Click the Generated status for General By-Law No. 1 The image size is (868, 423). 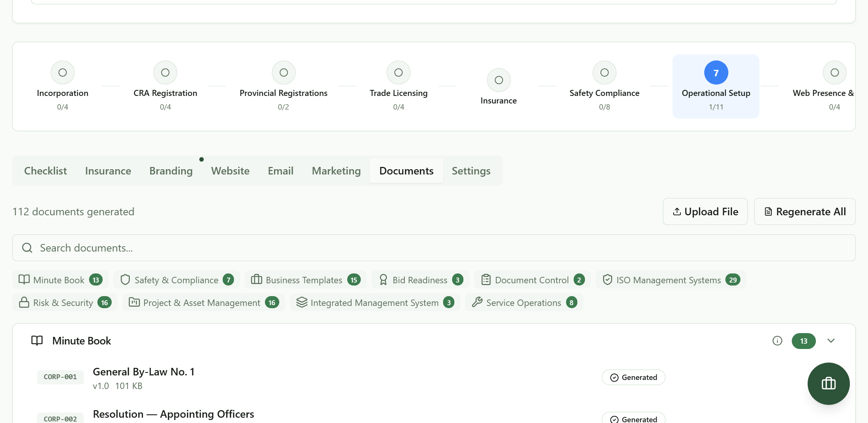[x=634, y=377]
